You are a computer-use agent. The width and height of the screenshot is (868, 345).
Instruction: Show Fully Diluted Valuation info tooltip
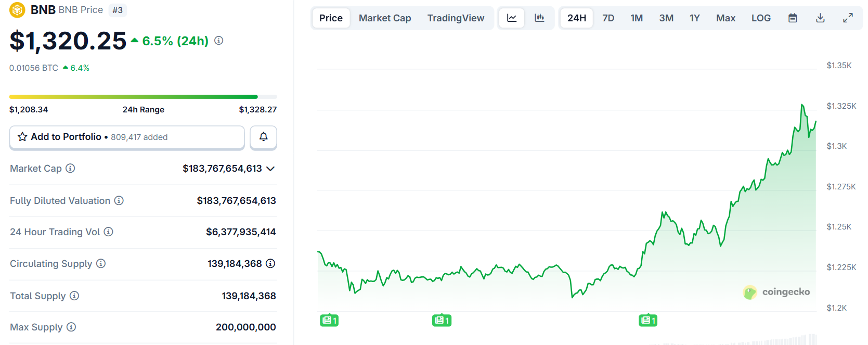(x=119, y=200)
